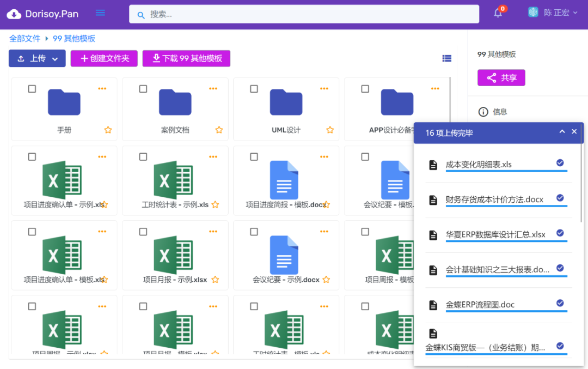588x369 pixels.
Task: Toggle the hamburger sidebar menu
Action: (100, 13)
